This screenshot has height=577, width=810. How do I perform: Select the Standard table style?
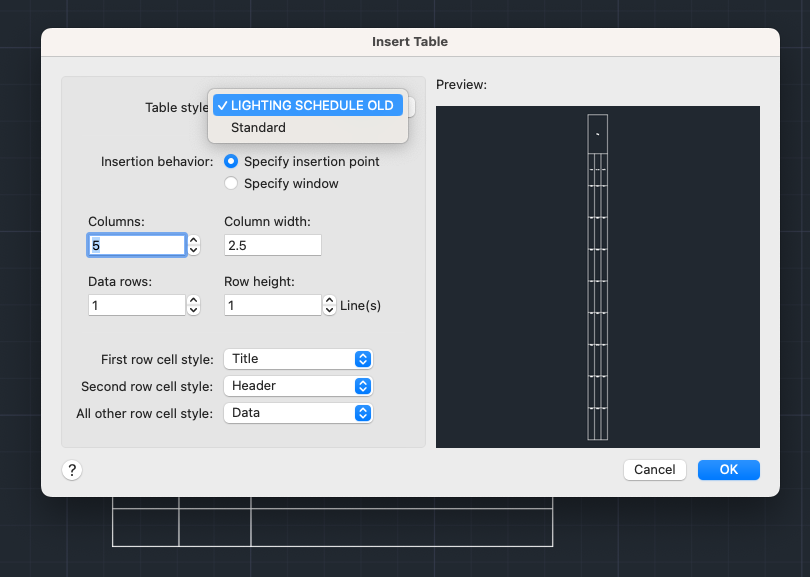coord(258,127)
